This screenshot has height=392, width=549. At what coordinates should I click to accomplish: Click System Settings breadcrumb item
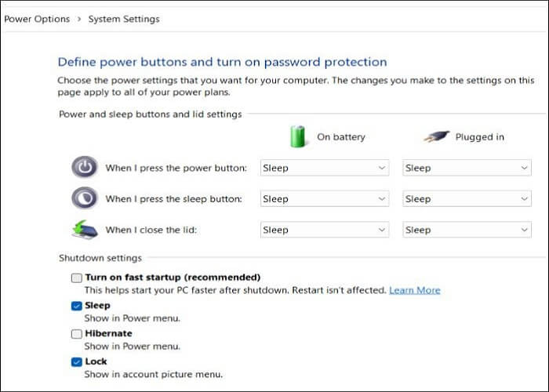point(124,19)
